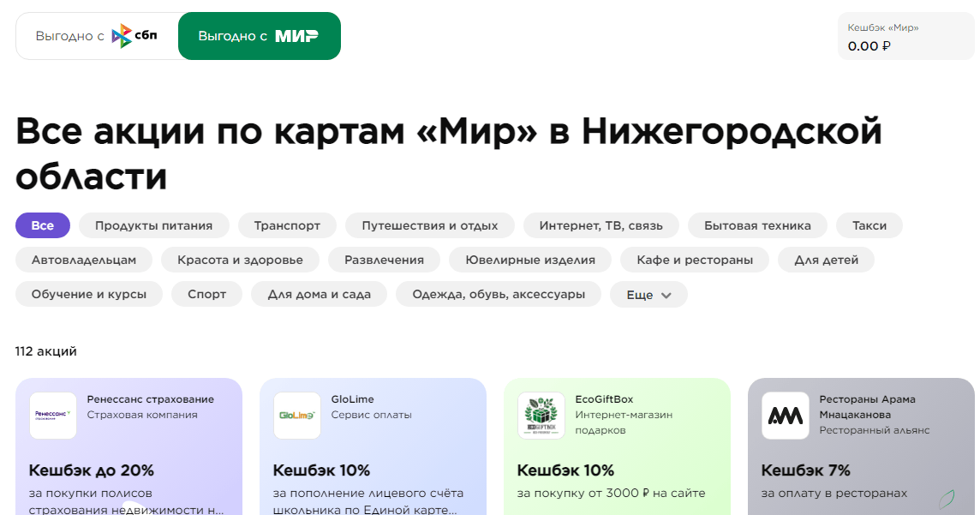Choose «Кафе и рестораны» category
Viewport: 980px width, 515px height.
695,260
